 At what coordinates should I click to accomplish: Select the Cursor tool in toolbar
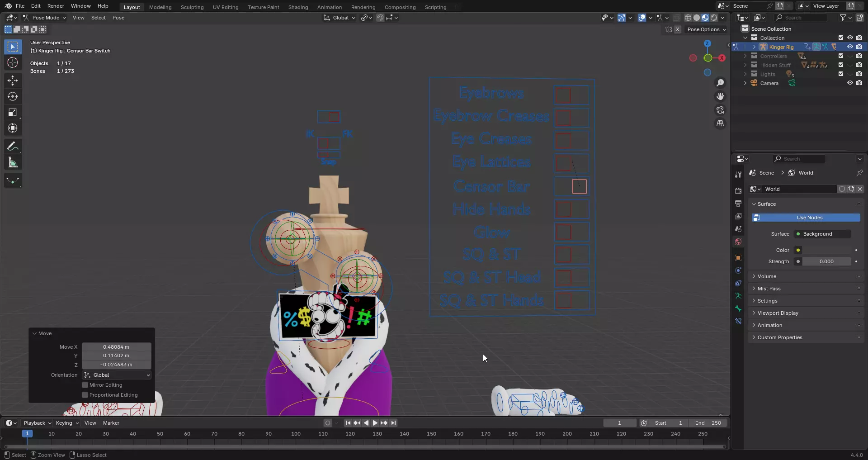[x=13, y=62]
